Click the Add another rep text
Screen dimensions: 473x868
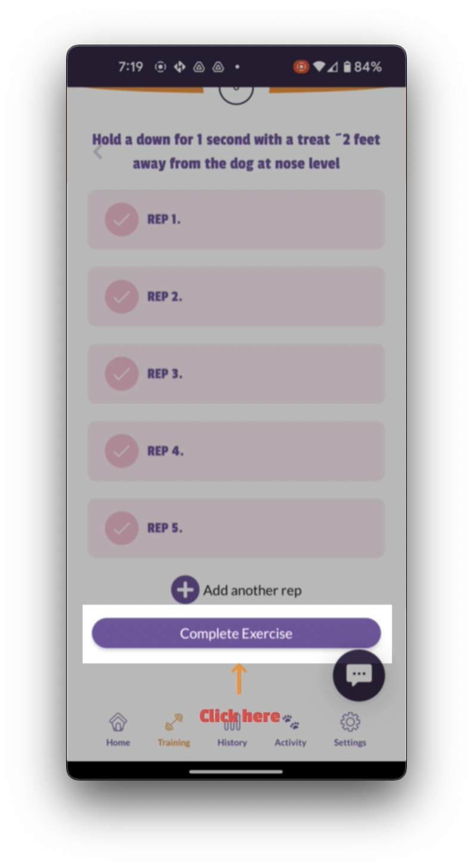tap(252, 591)
